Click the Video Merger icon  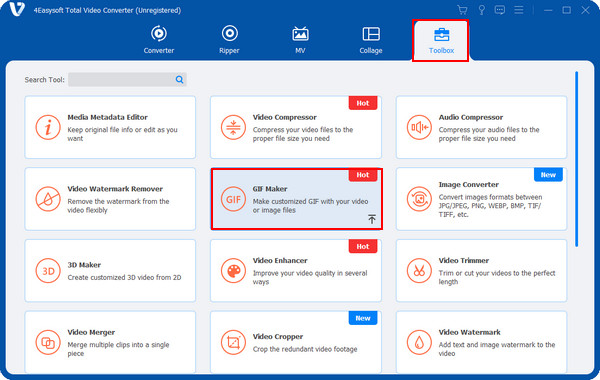click(x=48, y=342)
